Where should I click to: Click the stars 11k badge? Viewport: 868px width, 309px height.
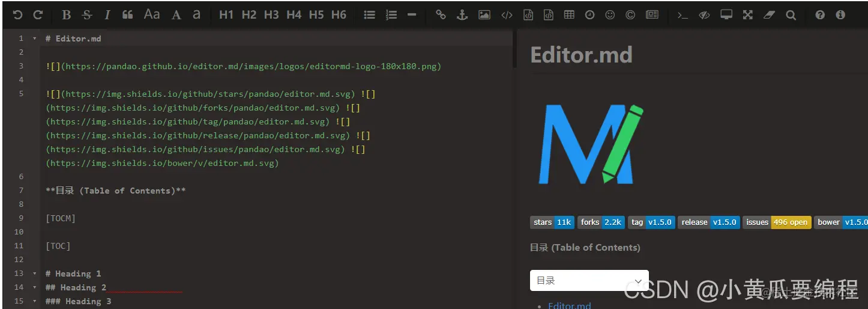553,222
